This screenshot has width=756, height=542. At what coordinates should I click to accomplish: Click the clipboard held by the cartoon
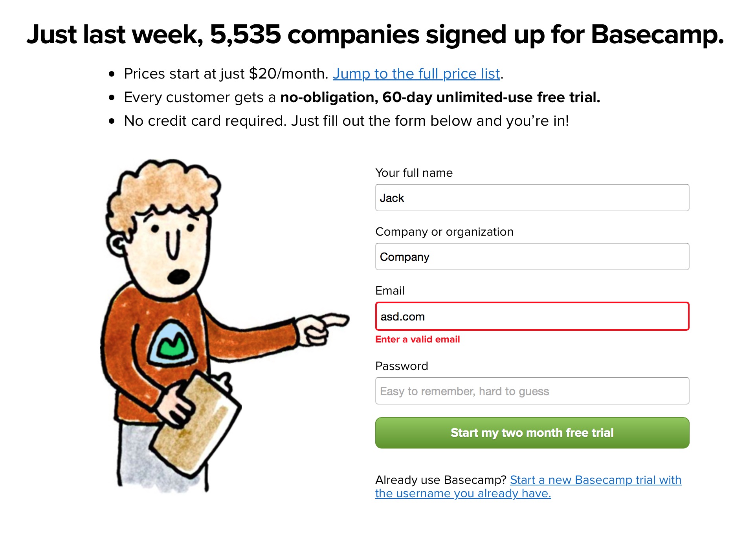[196, 424]
